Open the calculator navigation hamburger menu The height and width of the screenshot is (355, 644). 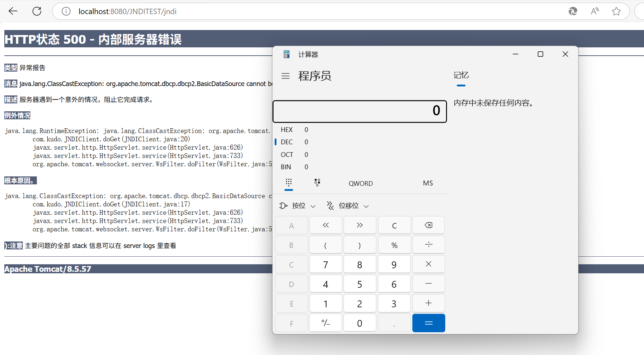click(285, 76)
